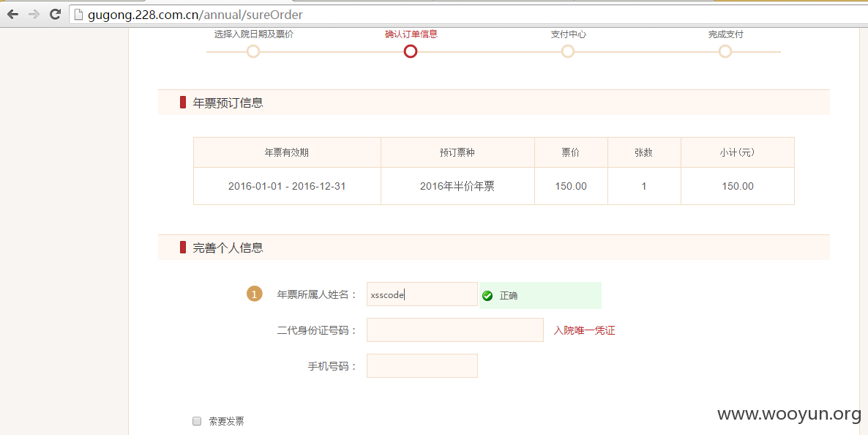Click the 二代身份证号码 field label
The width and height of the screenshot is (868, 435).
pos(317,330)
